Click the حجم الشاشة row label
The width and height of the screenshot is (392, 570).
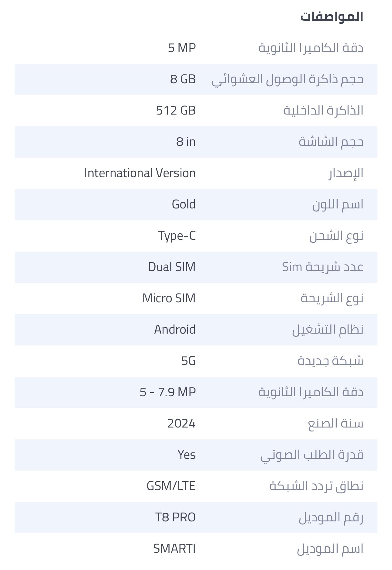click(x=331, y=142)
